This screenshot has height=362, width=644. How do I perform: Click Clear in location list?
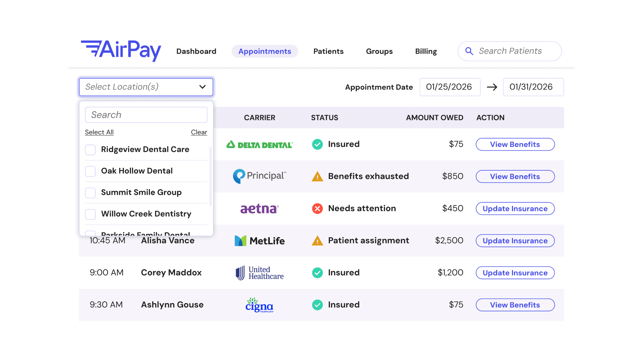coord(199,132)
